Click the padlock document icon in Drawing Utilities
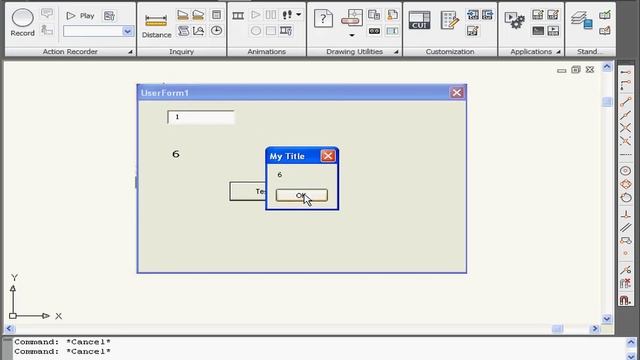This screenshot has height=360, width=640. [x=392, y=15]
